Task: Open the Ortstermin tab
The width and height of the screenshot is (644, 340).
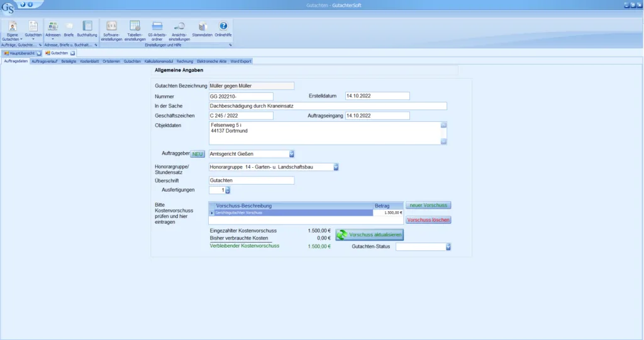Action: point(111,61)
